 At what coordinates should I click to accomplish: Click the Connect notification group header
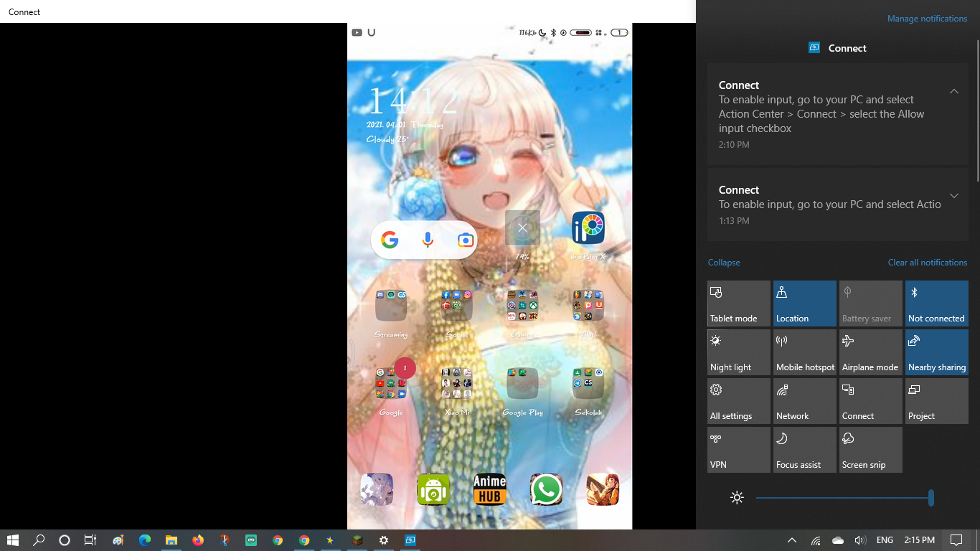point(838,48)
